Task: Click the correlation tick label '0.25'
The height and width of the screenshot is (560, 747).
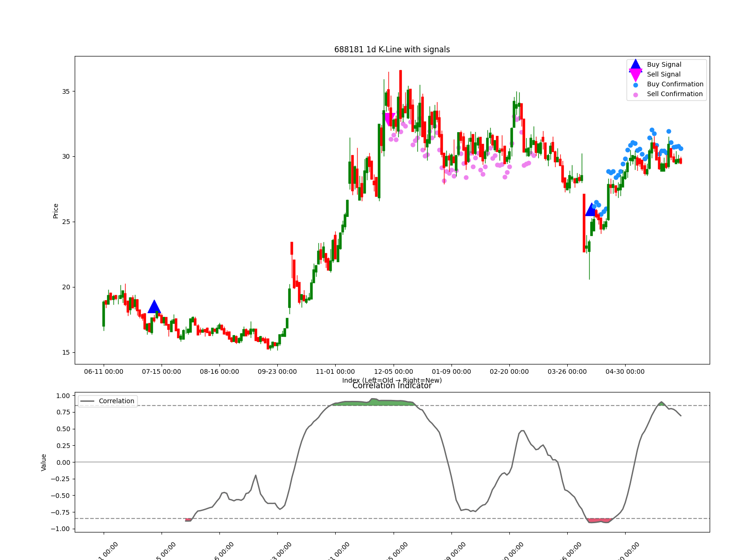Action: click(63, 446)
